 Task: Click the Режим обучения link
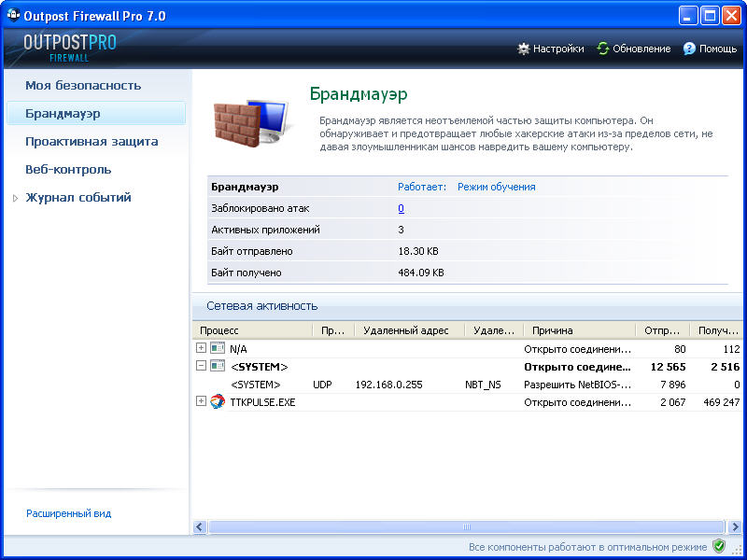[x=497, y=188]
